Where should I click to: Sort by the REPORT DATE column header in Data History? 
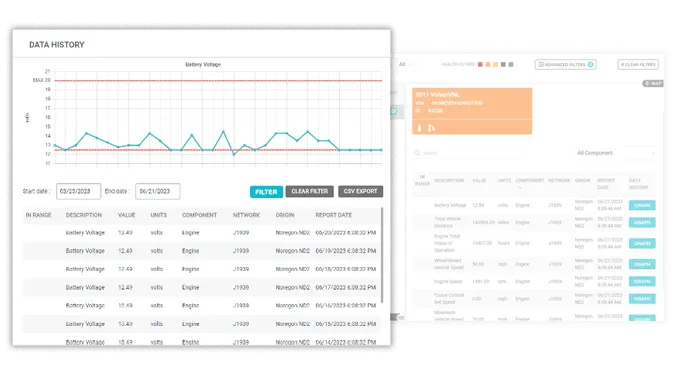(x=333, y=215)
